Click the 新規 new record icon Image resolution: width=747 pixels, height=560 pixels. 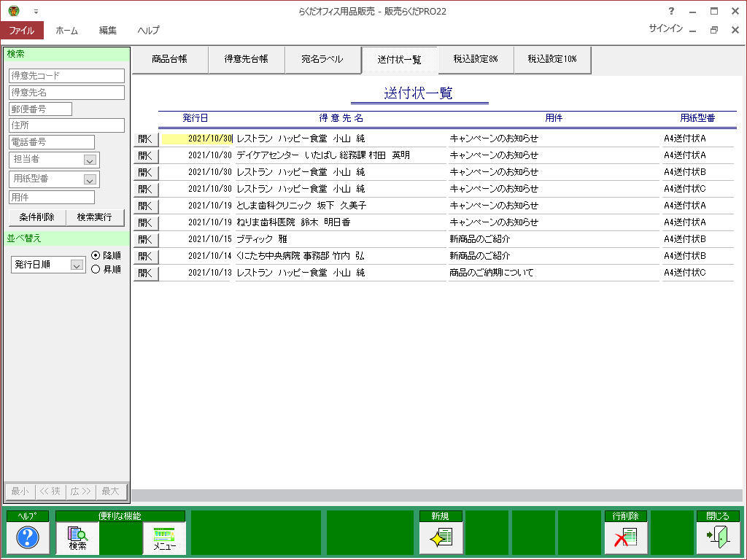(441, 537)
